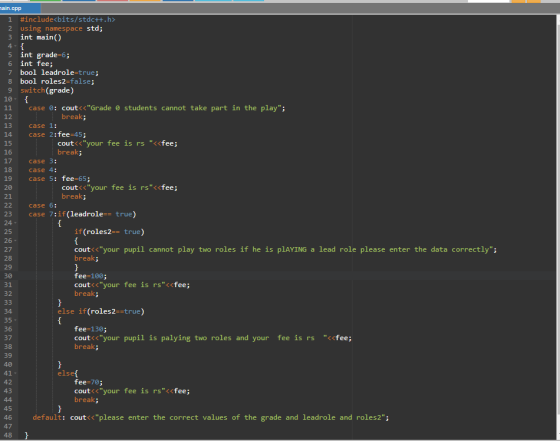Screen dimensions: 560x441
Task: Click line number 47 in gutter
Action: [x=8, y=426]
